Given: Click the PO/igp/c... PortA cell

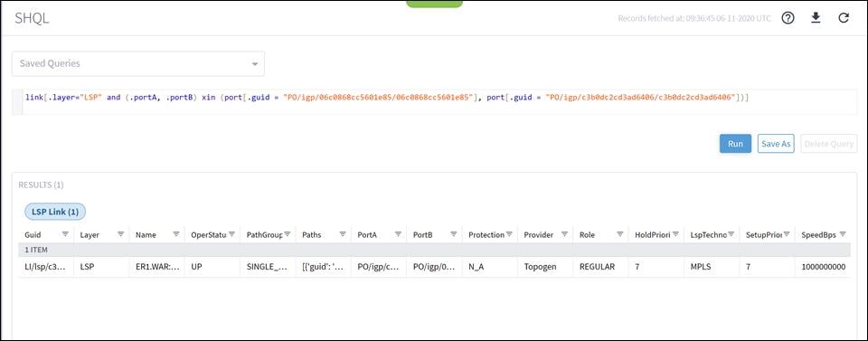Looking at the screenshot, I should coord(379,267).
